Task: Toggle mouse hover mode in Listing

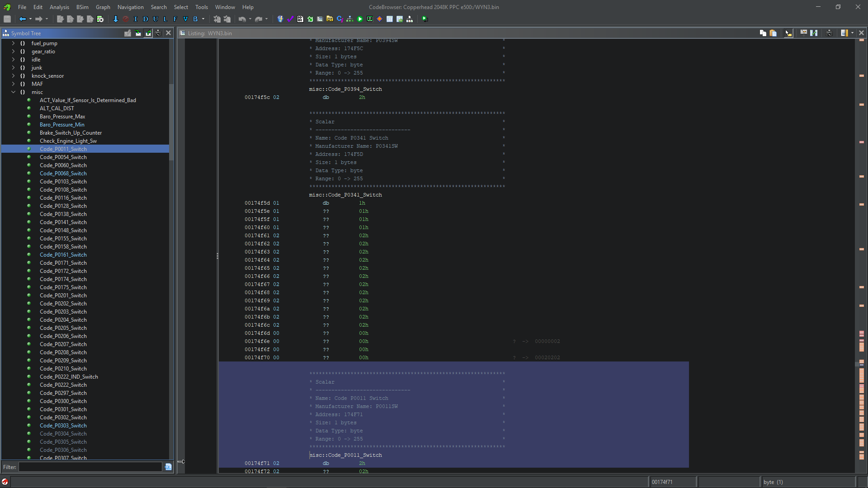Action: click(x=788, y=33)
